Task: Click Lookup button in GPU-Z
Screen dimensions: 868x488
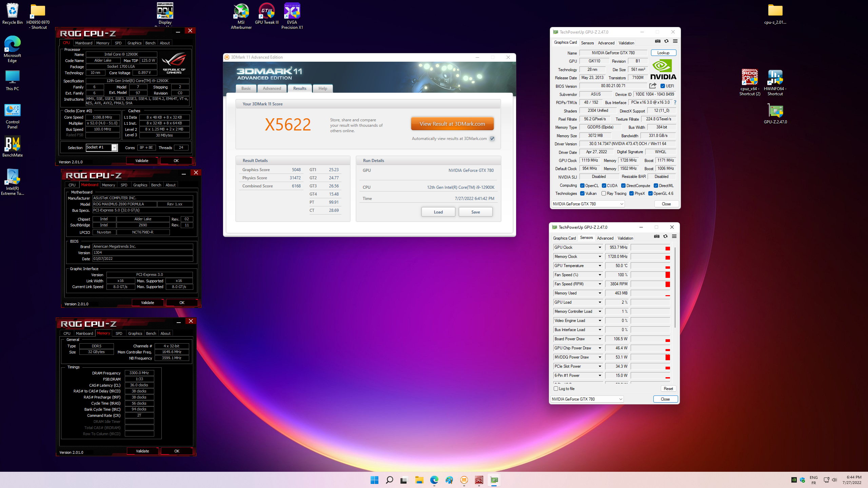Action: click(x=663, y=53)
